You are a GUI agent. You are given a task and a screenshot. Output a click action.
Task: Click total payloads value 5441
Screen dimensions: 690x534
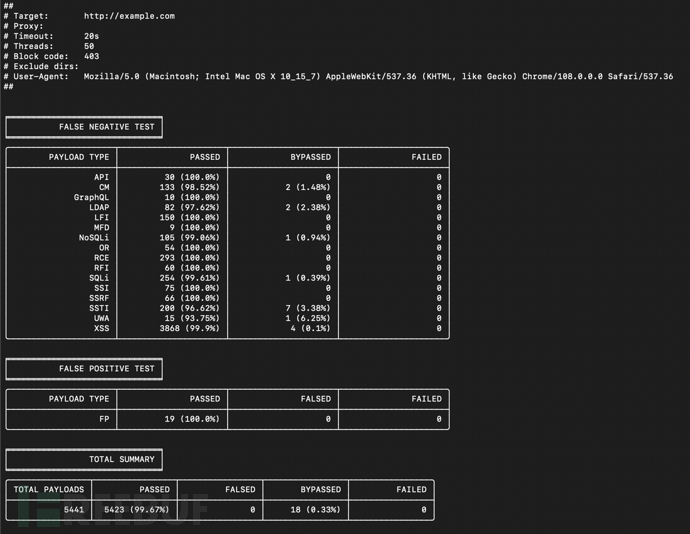[x=74, y=510]
